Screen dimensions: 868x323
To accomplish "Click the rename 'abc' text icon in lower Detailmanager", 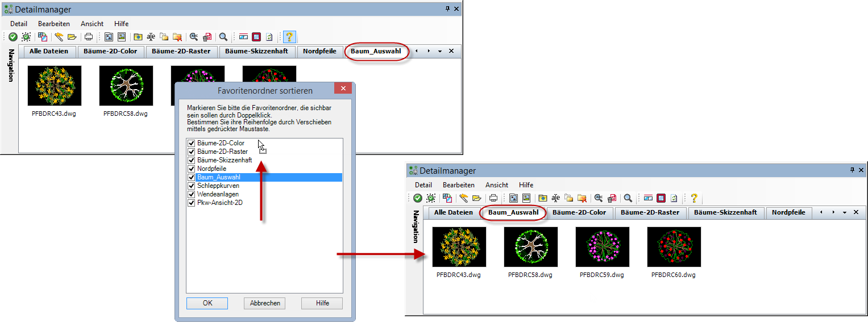I will (555, 198).
